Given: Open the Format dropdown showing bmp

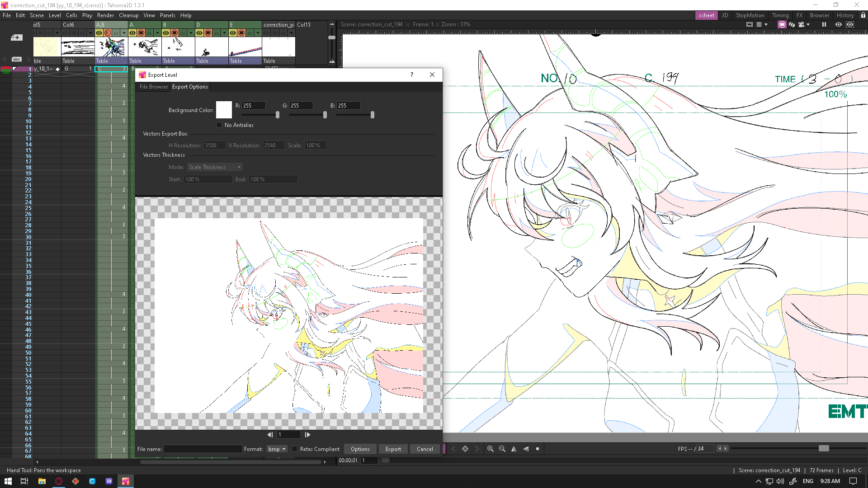Looking at the screenshot, I should [277, 449].
